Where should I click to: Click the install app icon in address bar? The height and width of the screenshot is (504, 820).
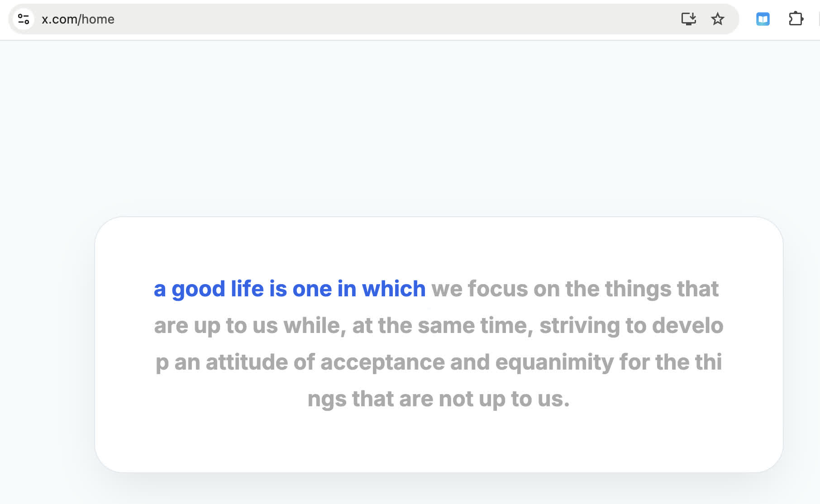coord(688,19)
